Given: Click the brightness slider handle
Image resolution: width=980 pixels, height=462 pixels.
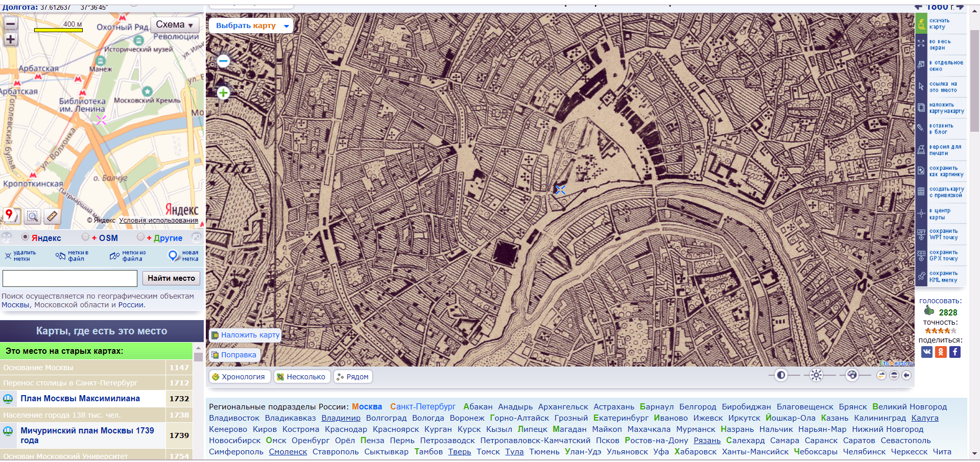Looking at the screenshot, I should (816, 375).
